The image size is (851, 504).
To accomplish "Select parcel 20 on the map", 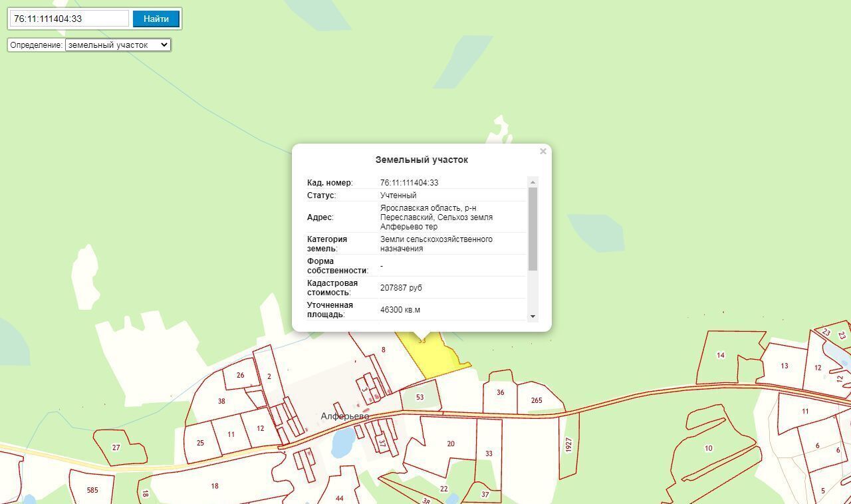I will click(451, 443).
